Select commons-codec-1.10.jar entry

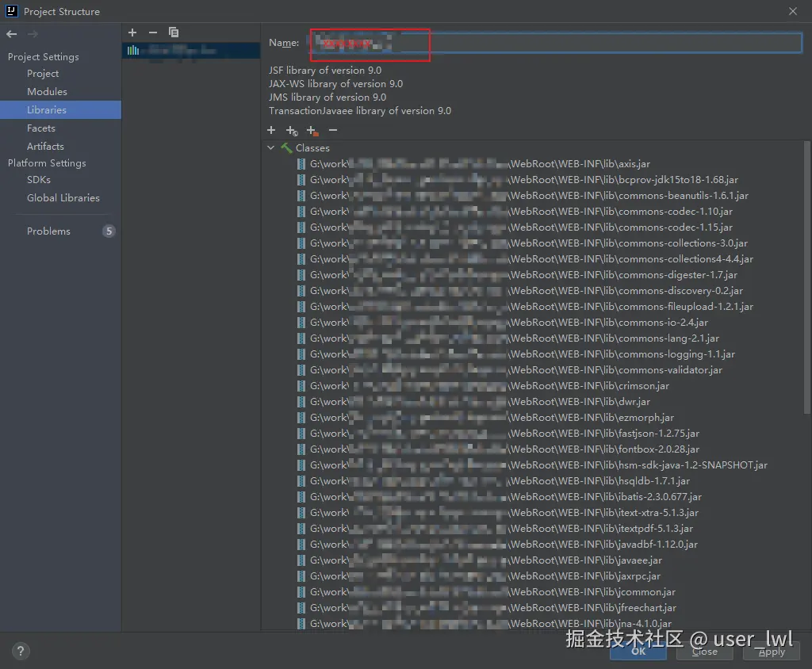[515, 212]
